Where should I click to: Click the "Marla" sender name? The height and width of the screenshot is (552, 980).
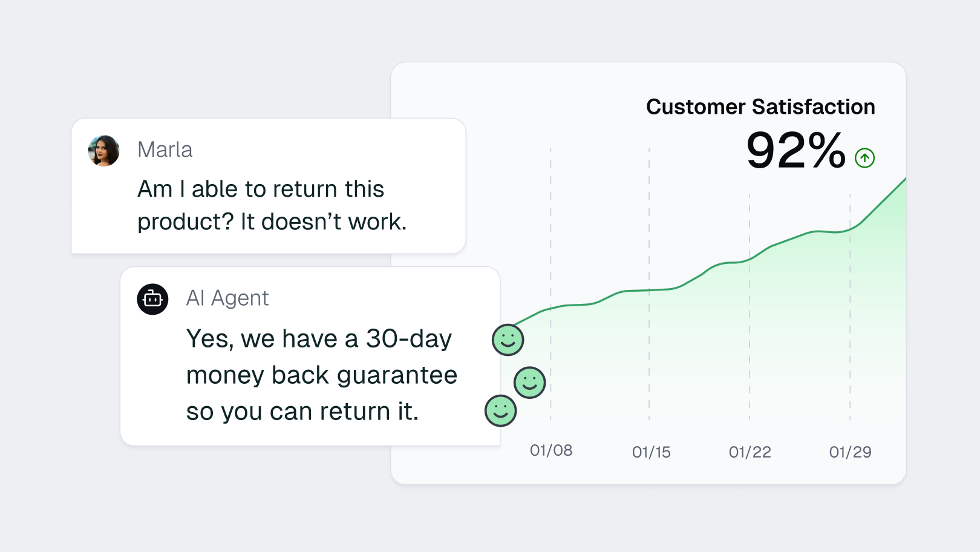(x=165, y=149)
